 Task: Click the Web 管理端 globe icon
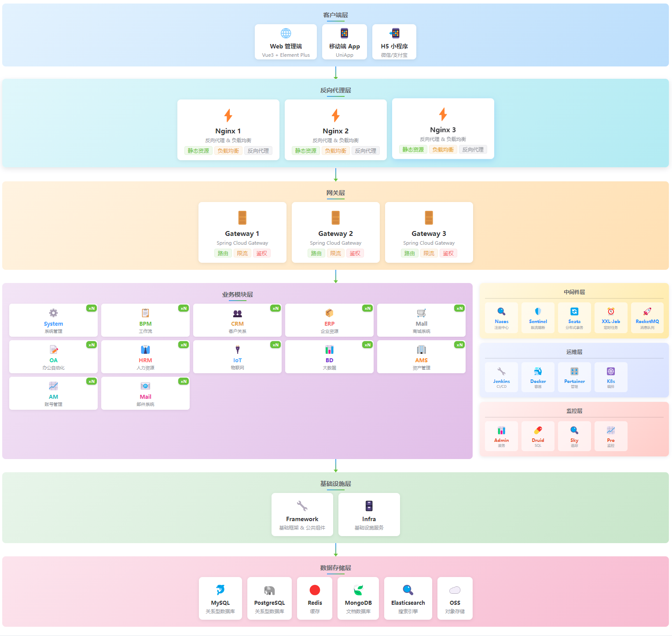(286, 33)
